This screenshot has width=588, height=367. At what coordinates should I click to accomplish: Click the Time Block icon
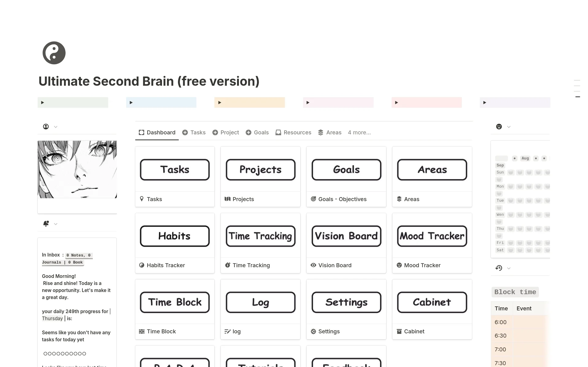coord(142,331)
